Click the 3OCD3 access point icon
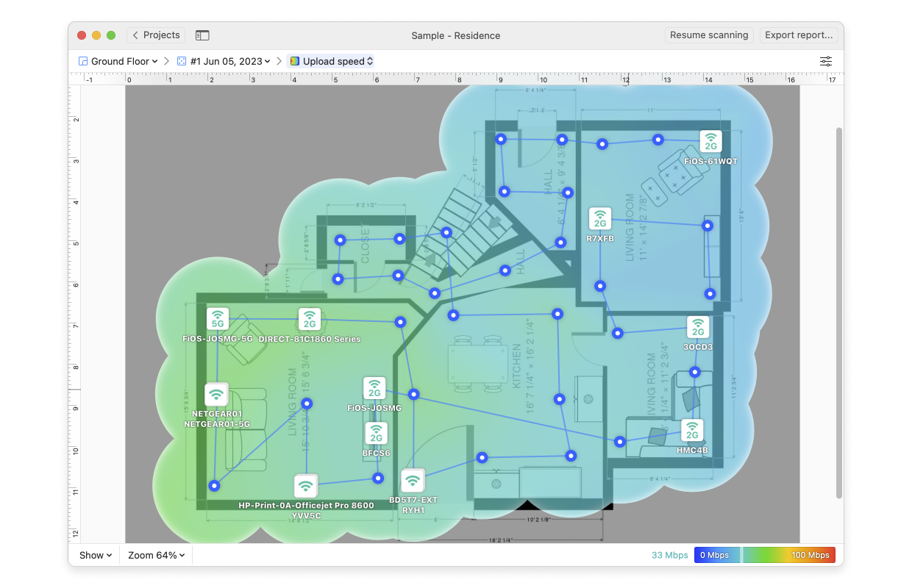The image size is (912, 588). 698,328
